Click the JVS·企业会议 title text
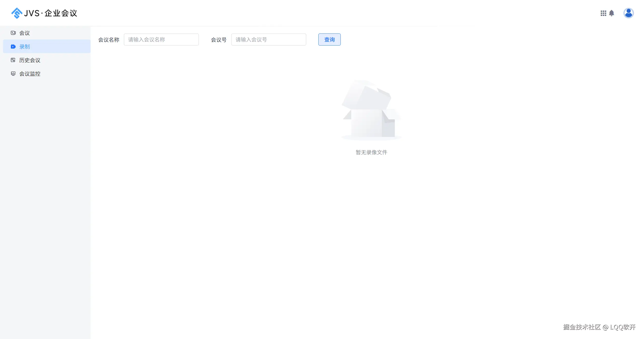Image resolution: width=644 pixels, height=339 pixels. 51,13
